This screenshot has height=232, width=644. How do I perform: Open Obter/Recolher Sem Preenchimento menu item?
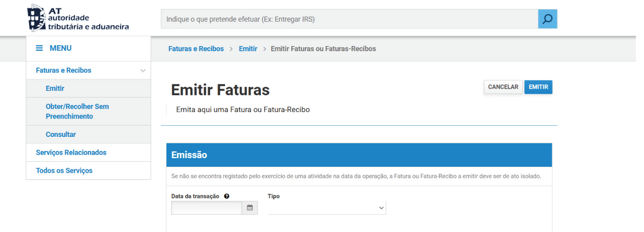click(77, 111)
